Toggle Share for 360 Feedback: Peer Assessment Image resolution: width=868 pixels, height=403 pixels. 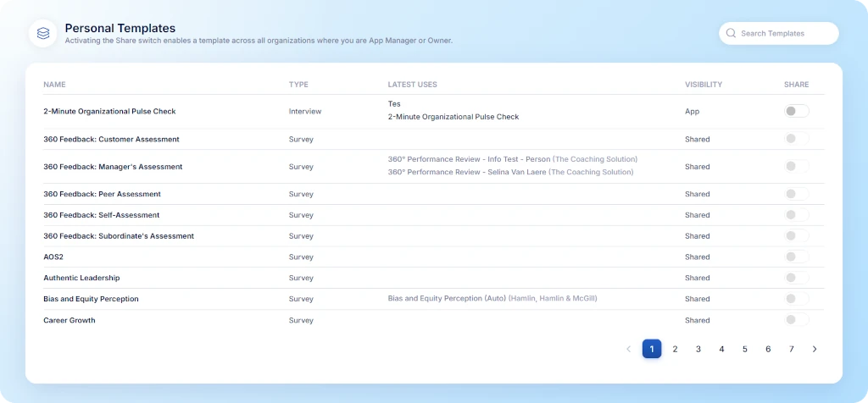tap(797, 194)
